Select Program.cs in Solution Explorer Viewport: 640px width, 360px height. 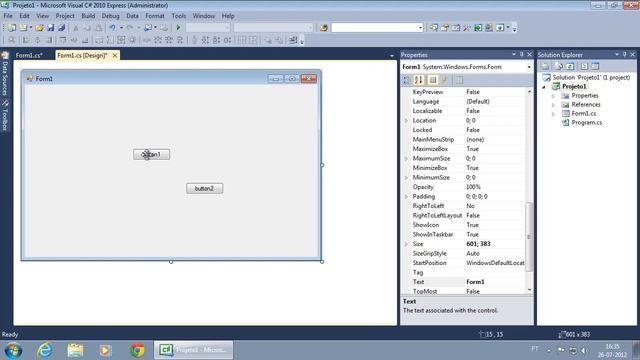tap(587, 122)
